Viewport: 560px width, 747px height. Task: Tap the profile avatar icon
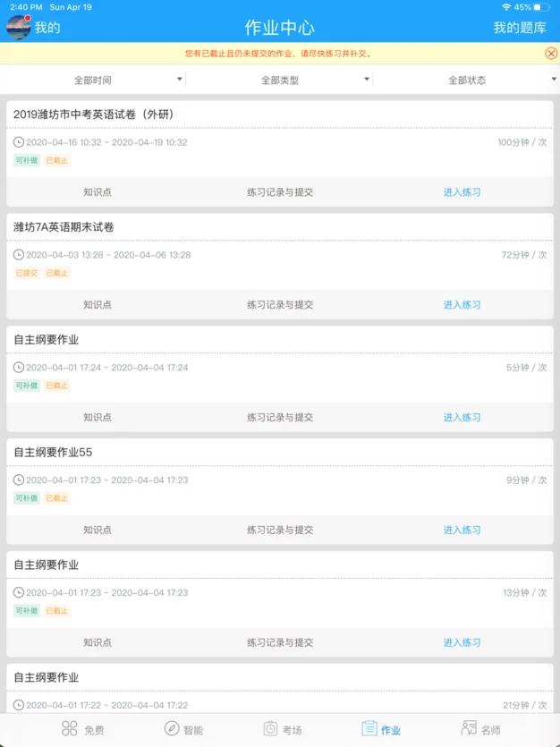18,27
